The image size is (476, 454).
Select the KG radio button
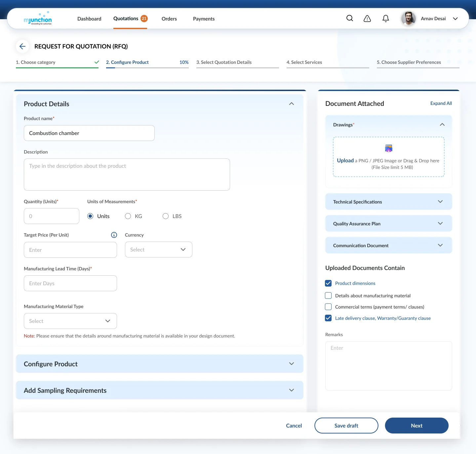pyautogui.click(x=128, y=216)
